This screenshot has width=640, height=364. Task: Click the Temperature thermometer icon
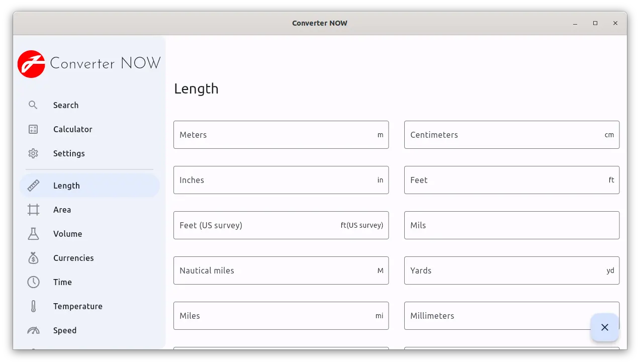(33, 306)
